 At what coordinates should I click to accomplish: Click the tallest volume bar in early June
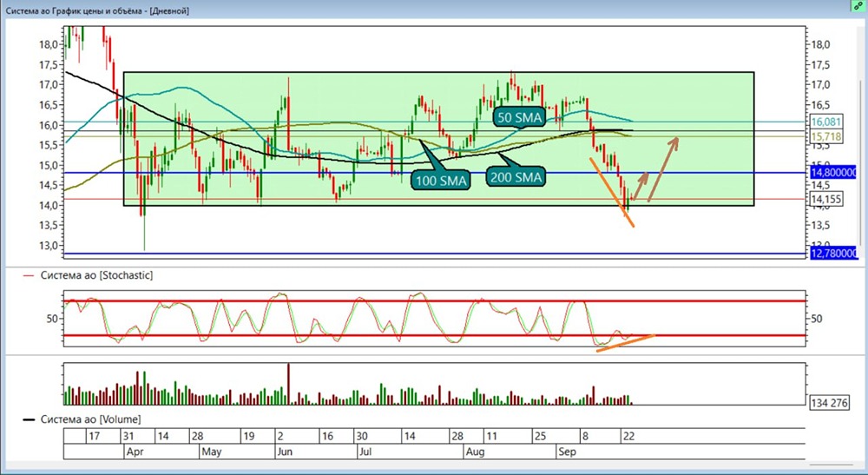coord(288,384)
